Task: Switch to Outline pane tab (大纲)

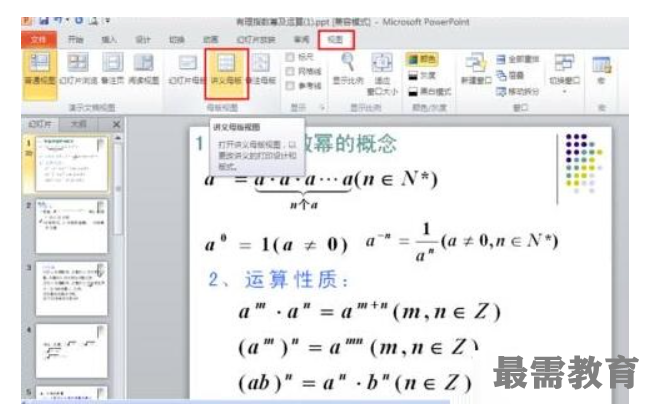Action: [x=79, y=124]
